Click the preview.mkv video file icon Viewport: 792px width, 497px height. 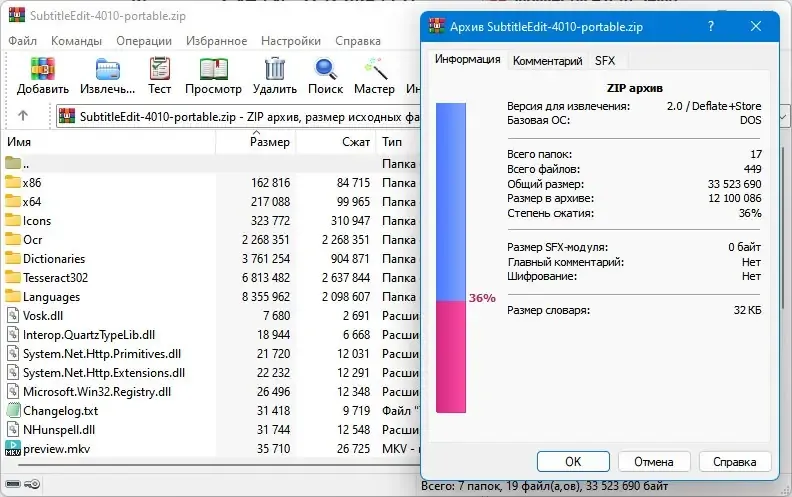[x=13, y=448]
